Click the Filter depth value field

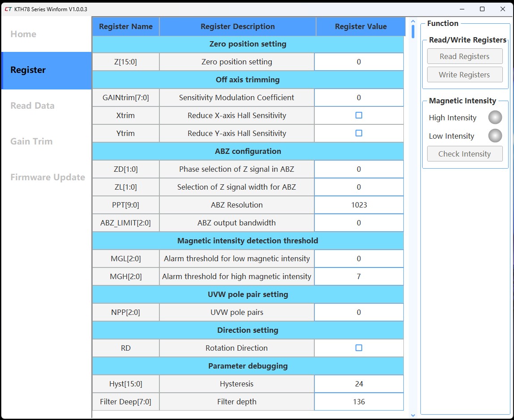pos(359,402)
